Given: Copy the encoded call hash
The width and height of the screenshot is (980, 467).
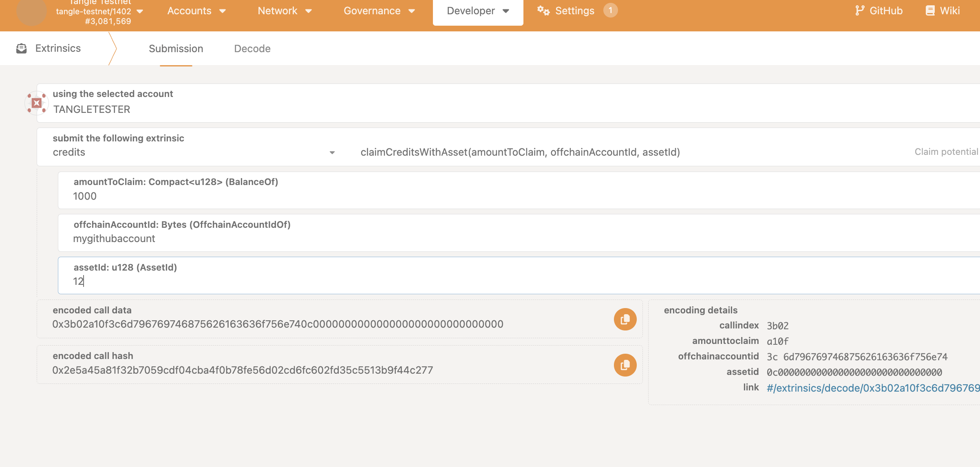Looking at the screenshot, I should coord(625,365).
